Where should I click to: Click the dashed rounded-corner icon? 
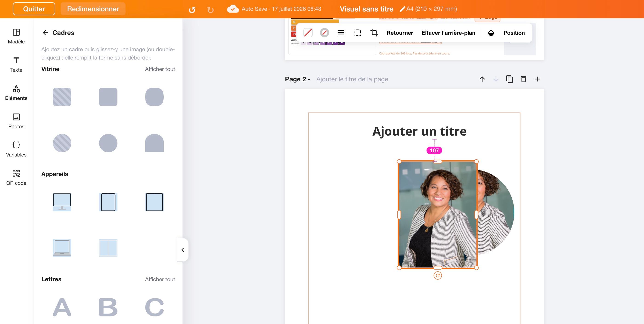pyautogui.click(x=357, y=33)
